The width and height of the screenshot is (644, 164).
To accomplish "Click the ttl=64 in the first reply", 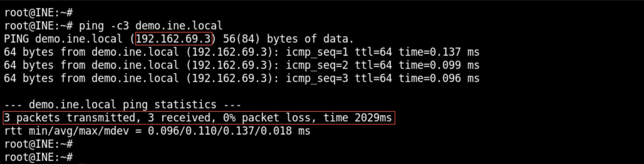I will pyautogui.click(x=373, y=52).
